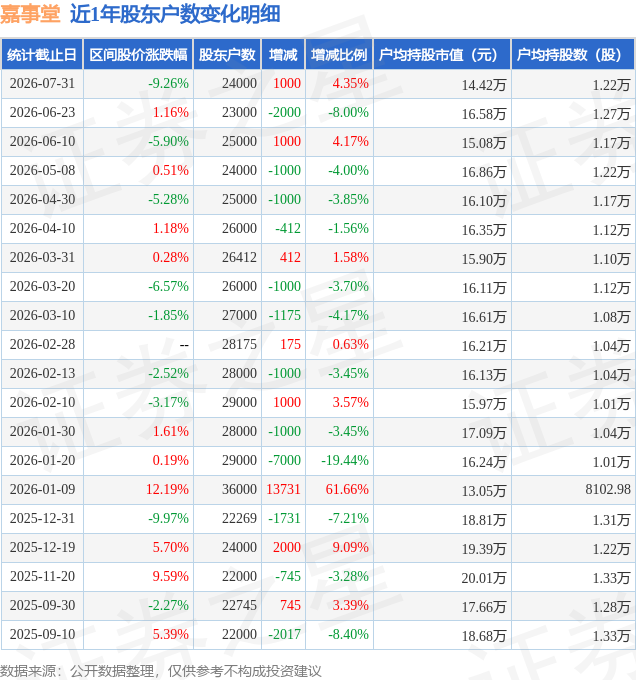This screenshot has width=636, height=680.
Task: Click the 区间股价涨跌幅 column header
Action: coord(138,55)
